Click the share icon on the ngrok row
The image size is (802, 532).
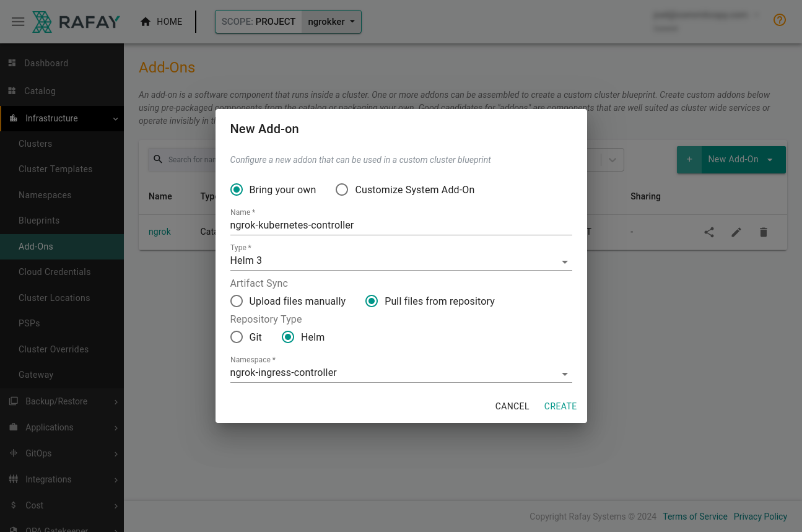click(708, 232)
